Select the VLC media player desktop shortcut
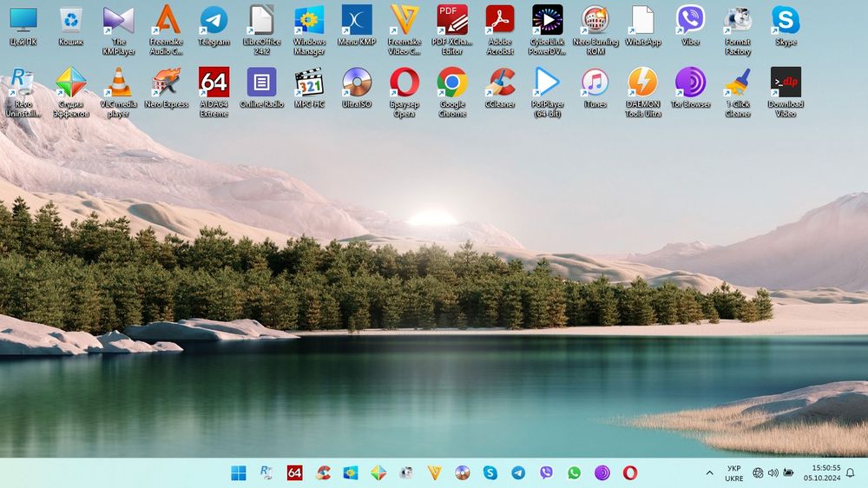Screen dimensions: 868x488 coord(118,93)
